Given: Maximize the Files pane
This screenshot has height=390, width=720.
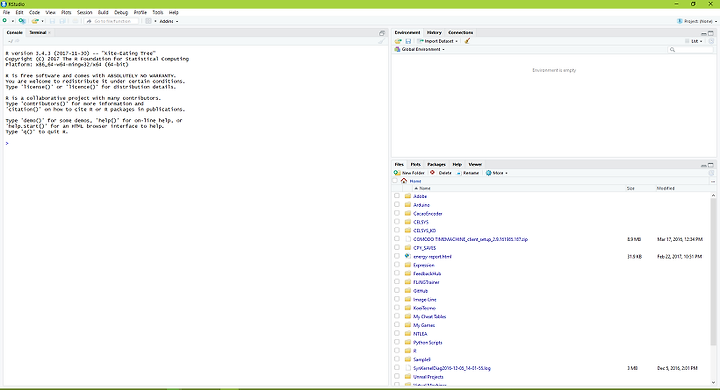Looking at the screenshot, I should 711,165.
